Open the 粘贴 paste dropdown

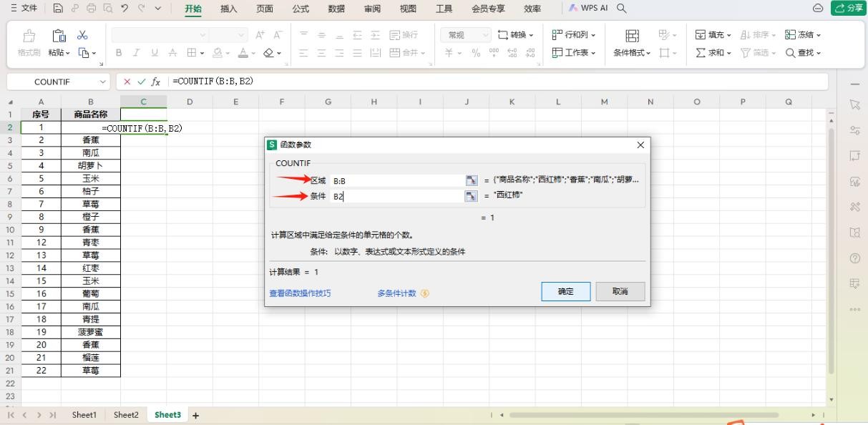pyautogui.click(x=60, y=52)
